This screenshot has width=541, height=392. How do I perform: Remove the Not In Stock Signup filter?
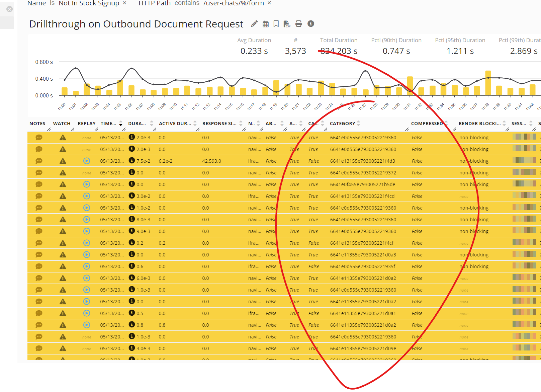click(x=124, y=3)
